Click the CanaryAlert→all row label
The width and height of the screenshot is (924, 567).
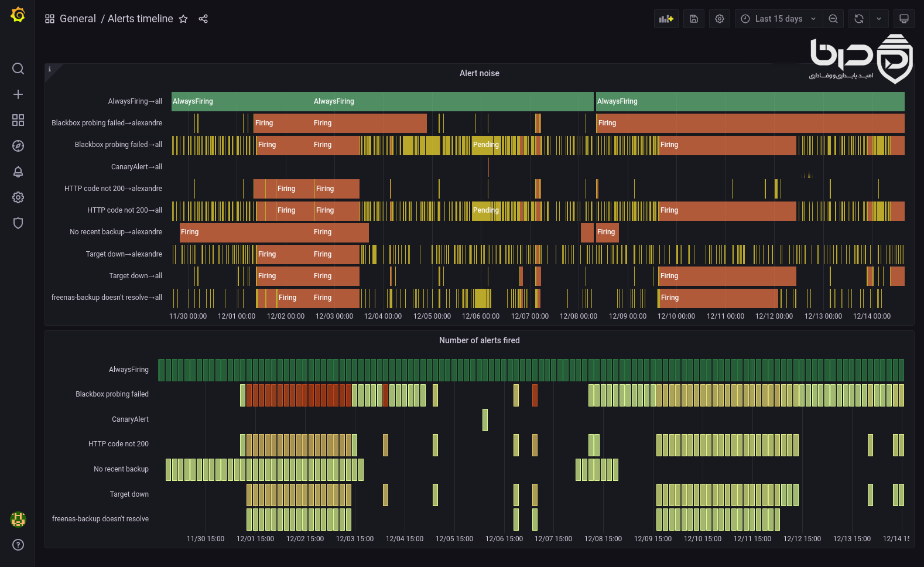[x=136, y=167]
